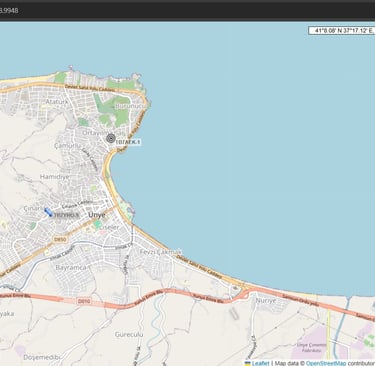Click the gray circular target marker near Ortayılmazlar
The width and height of the screenshot is (375, 366).
pos(111,138)
